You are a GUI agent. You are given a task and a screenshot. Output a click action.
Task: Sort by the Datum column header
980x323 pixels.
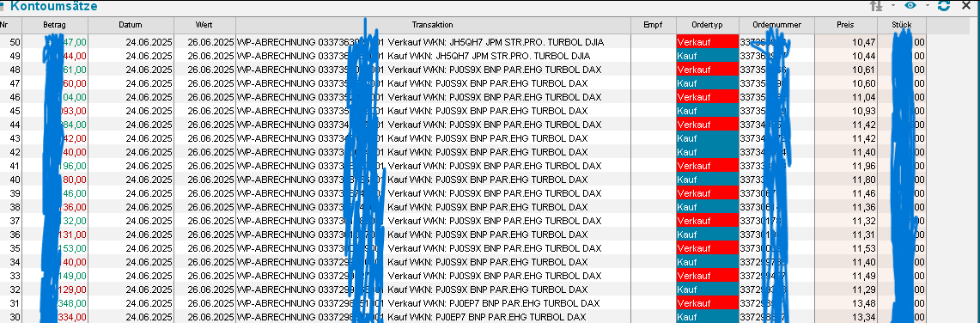tap(131, 25)
